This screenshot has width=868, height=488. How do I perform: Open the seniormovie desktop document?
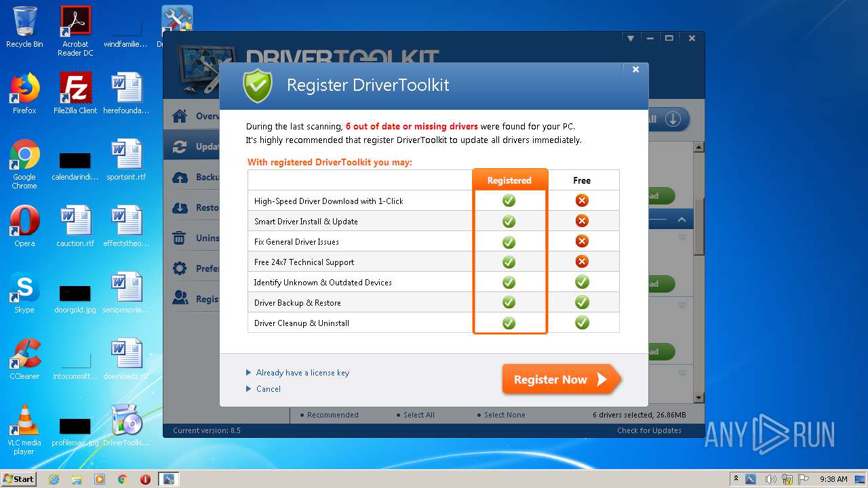coord(126,293)
